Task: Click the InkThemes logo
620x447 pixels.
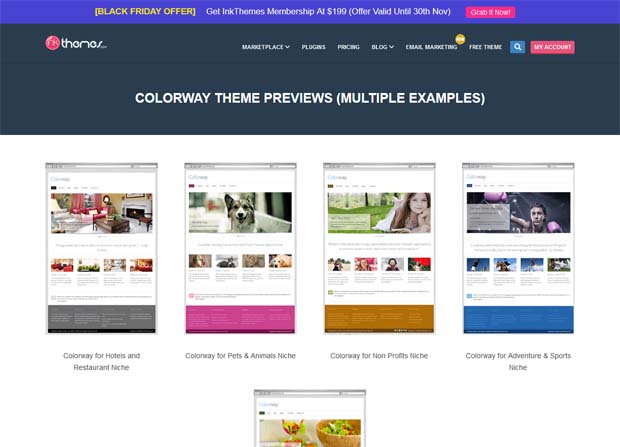Action: (x=76, y=43)
